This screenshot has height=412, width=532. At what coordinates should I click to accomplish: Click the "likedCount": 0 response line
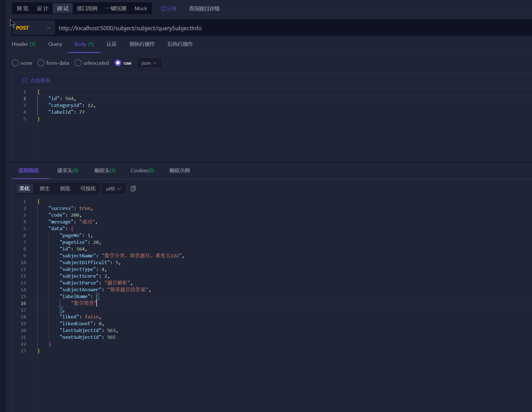pos(82,323)
